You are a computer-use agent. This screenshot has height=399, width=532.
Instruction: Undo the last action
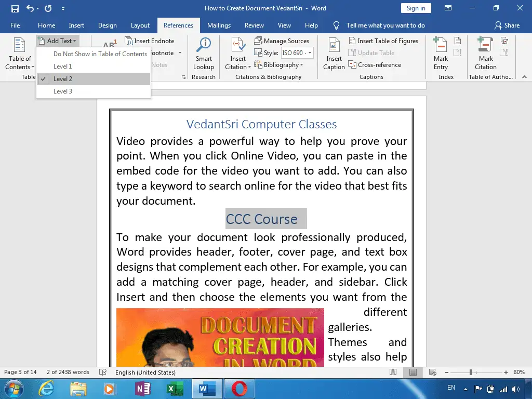tap(30, 8)
